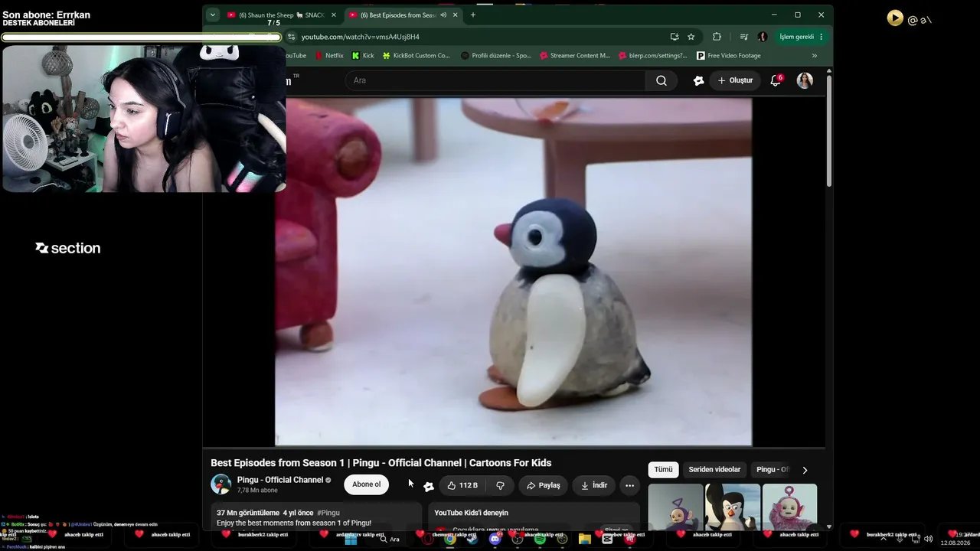
Task: Like the video showing 112 B
Action: pos(463,485)
